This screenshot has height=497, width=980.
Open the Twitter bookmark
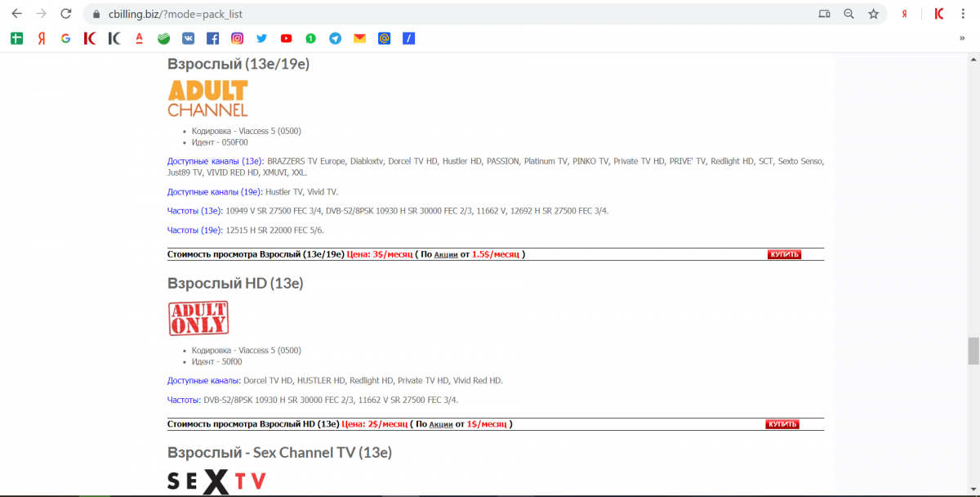(x=261, y=38)
